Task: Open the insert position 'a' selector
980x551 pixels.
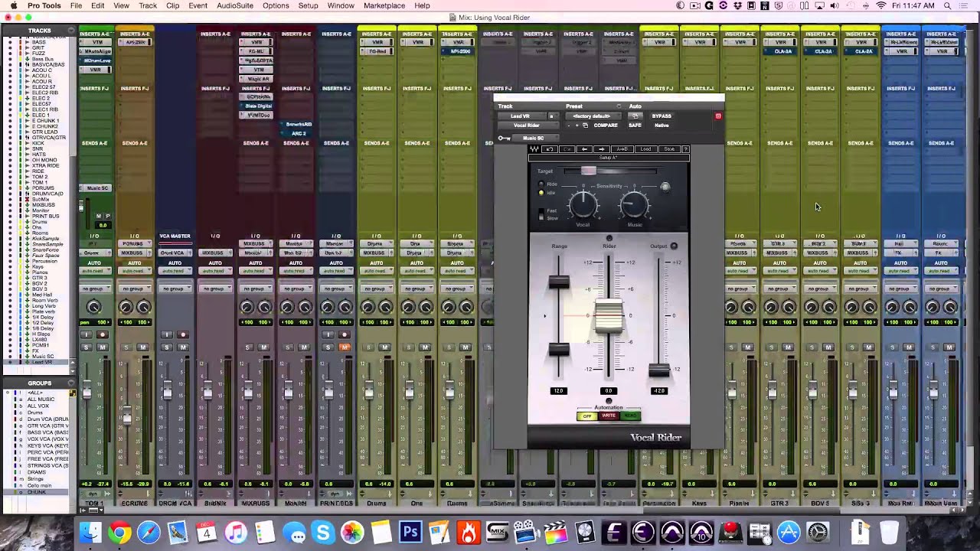Action: pyautogui.click(x=554, y=116)
